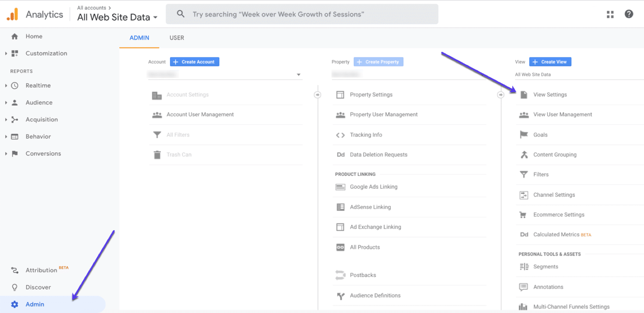Open the Attribution beta icon

coord(15,270)
